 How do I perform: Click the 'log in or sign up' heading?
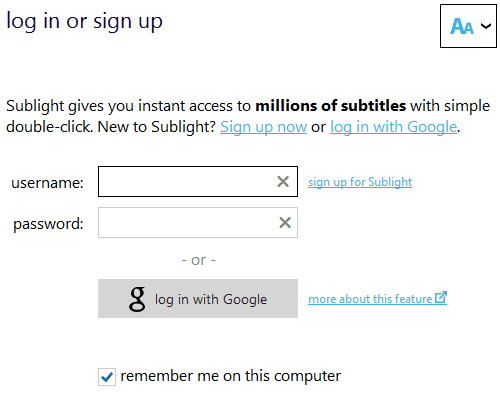click(x=84, y=21)
